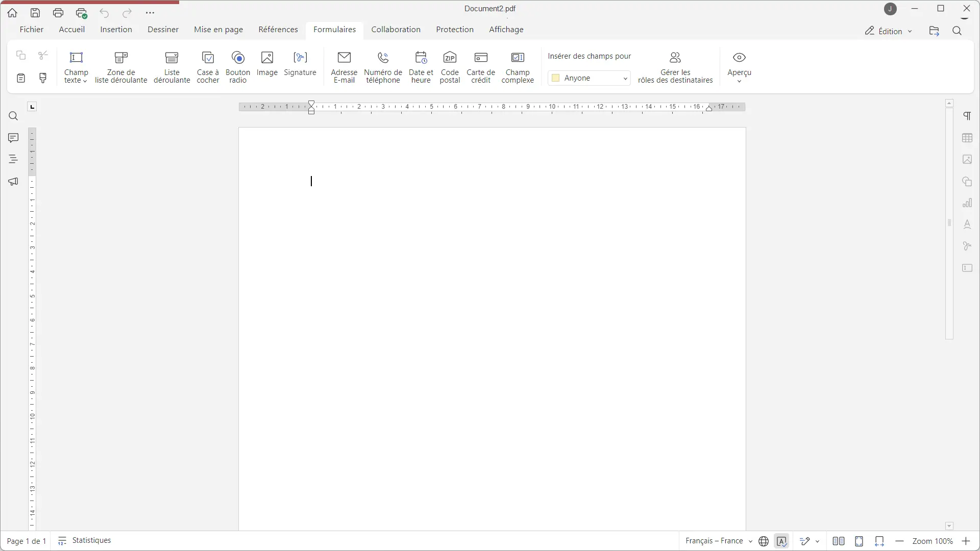This screenshot has width=980, height=551.
Task: Click the tab stop selector box
Action: pos(32,107)
